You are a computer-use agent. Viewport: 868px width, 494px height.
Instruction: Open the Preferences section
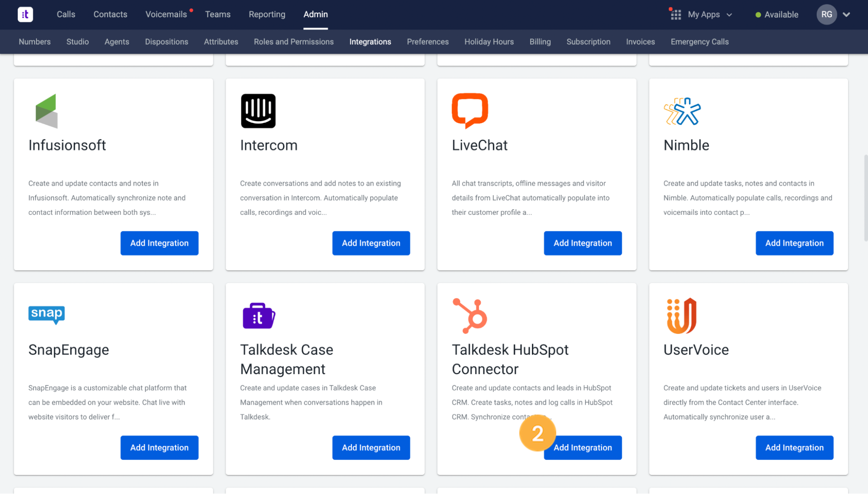(428, 42)
